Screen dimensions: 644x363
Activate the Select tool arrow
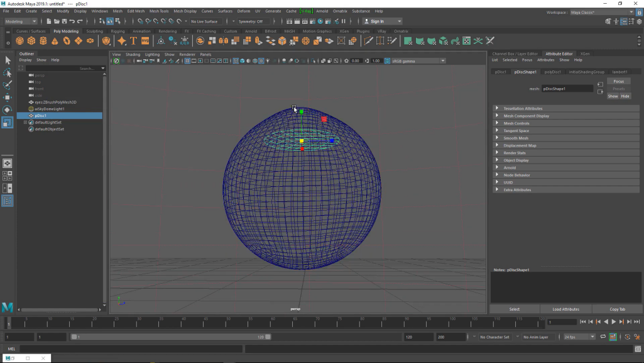coord(8,60)
